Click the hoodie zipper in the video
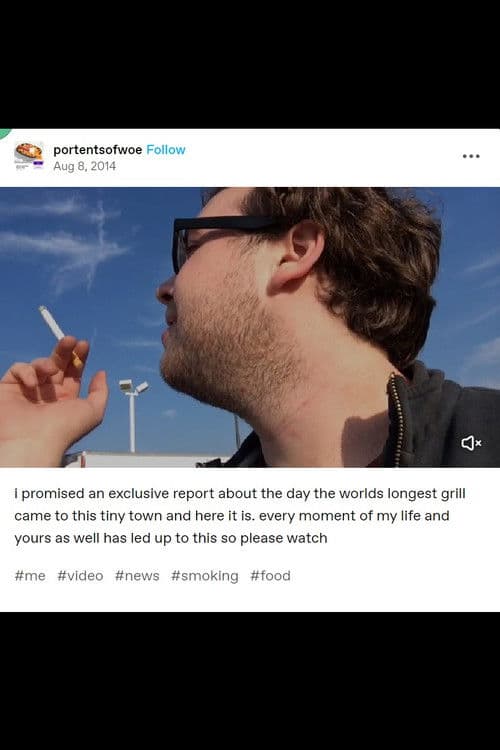Viewport: 500px width, 750px height. click(x=397, y=419)
